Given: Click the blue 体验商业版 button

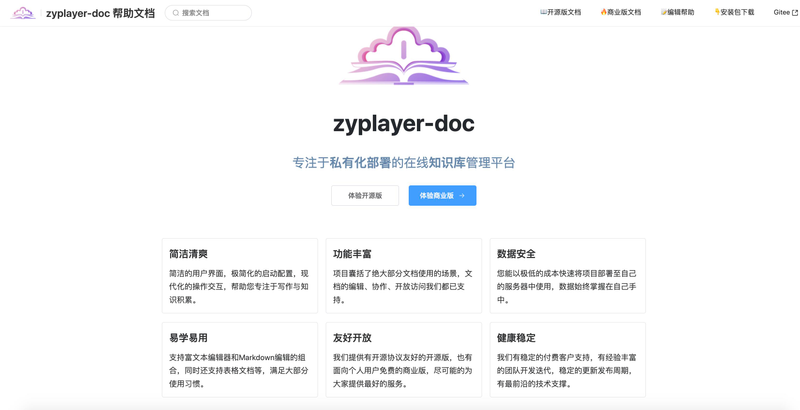Looking at the screenshot, I should [x=442, y=195].
